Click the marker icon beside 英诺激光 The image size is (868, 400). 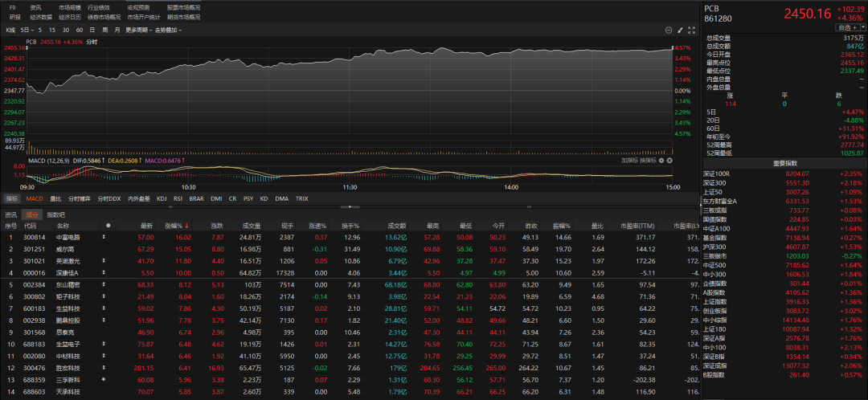point(103,261)
